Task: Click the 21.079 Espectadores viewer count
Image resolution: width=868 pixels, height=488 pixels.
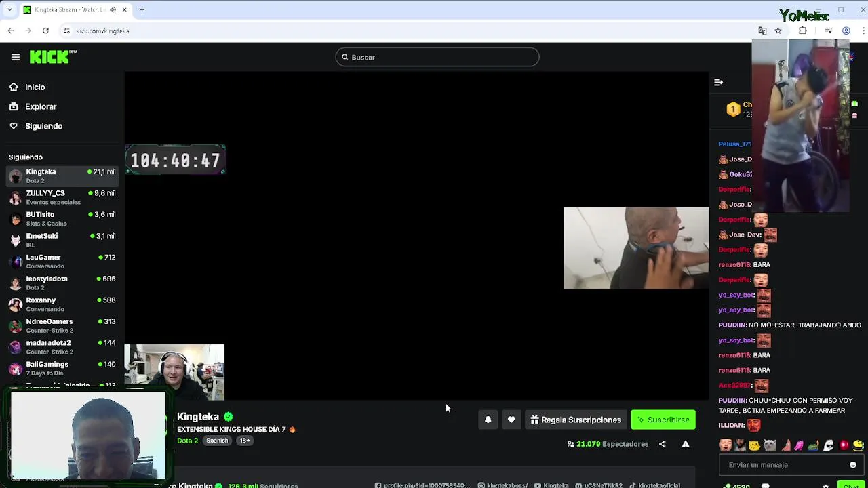Action: point(608,444)
